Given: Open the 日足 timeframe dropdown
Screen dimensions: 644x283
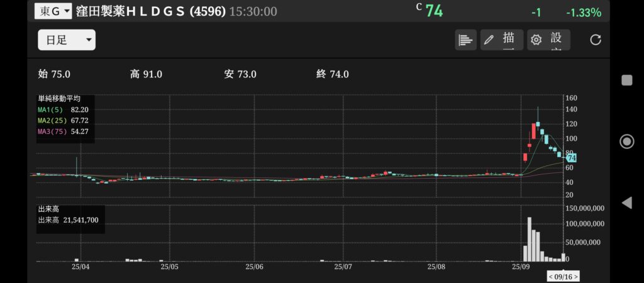Looking at the screenshot, I should pos(67,40).
